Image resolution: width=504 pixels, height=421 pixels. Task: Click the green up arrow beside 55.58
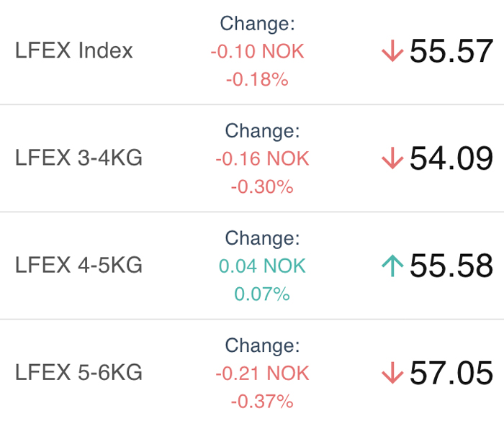pyautogui.click(x=392, y=266)
